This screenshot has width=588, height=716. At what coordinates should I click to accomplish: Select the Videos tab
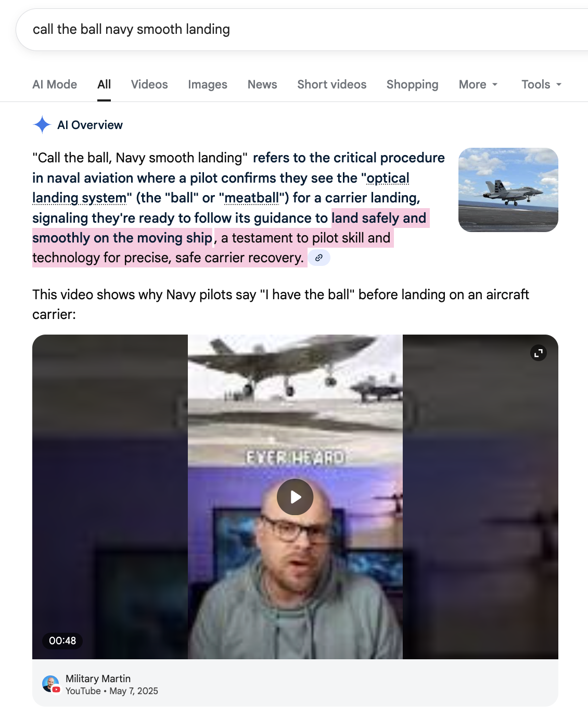[x=149, y=84]
